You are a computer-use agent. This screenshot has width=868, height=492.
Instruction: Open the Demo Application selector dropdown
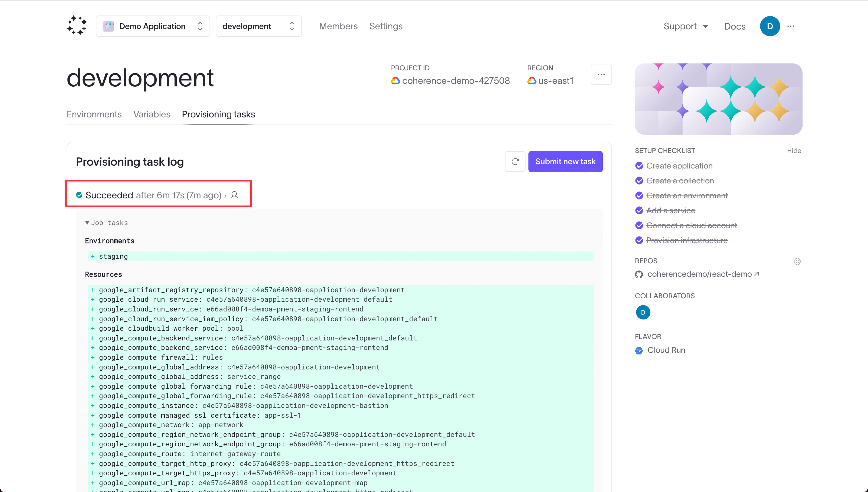[x=153, y=26]
